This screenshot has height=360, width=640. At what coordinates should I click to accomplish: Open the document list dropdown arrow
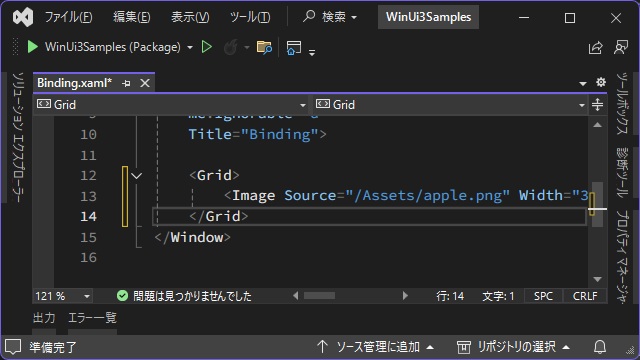(x=583, y=83)
